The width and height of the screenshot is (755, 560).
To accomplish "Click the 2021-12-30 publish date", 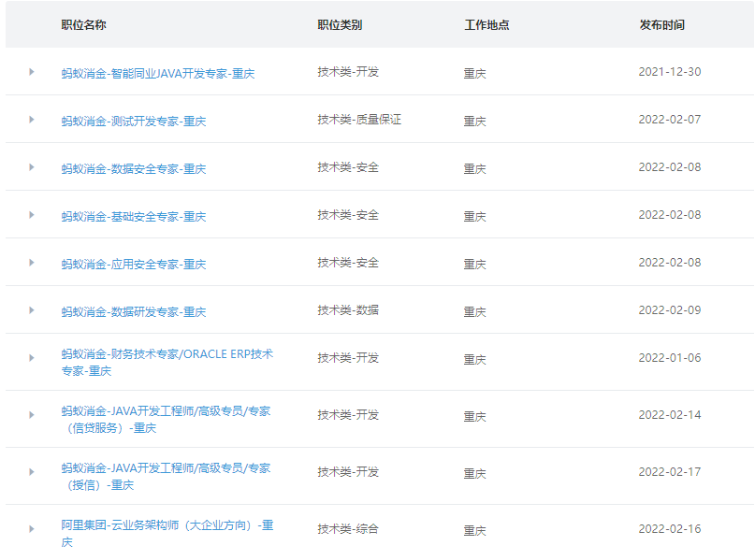I will [668, 70].
